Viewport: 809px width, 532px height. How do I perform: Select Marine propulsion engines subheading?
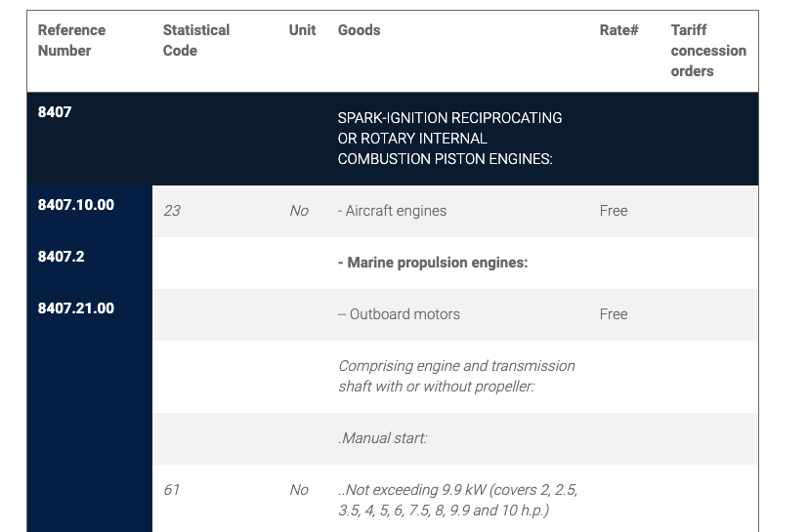click(x=433, y=263)
